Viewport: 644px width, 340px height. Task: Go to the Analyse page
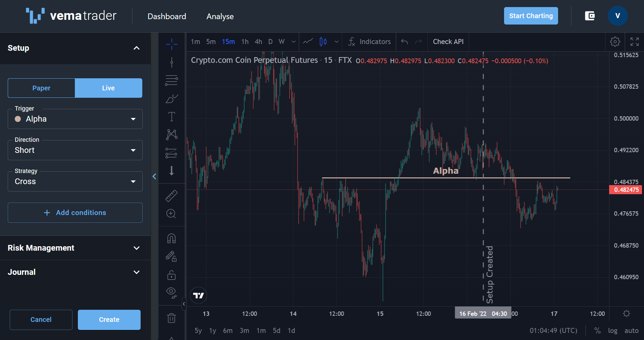(220, 16)
